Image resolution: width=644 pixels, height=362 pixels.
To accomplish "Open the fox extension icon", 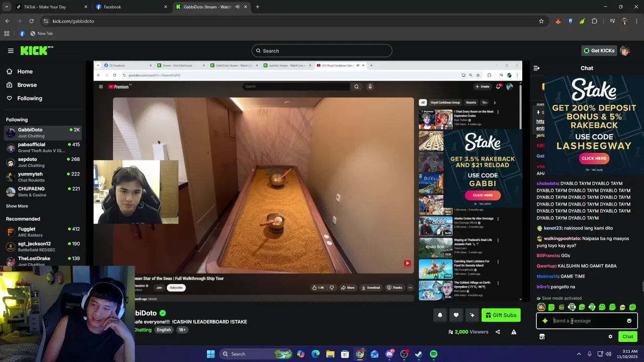I will pos(558,21).
